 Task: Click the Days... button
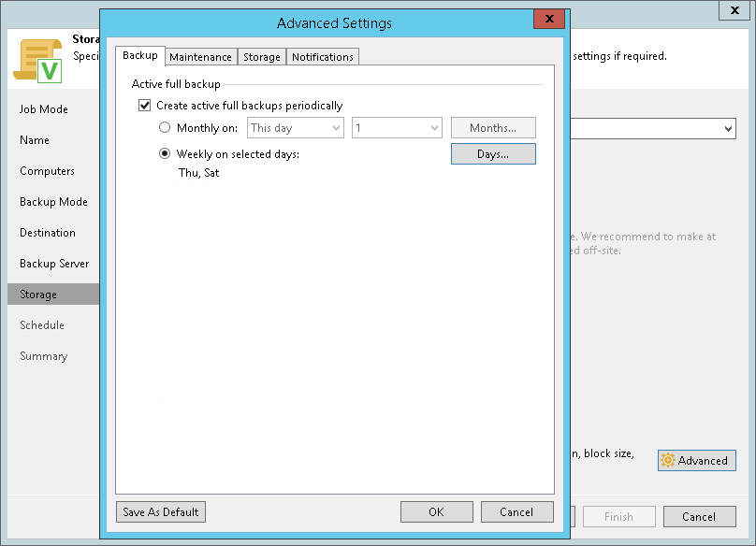tap(493, 154)
